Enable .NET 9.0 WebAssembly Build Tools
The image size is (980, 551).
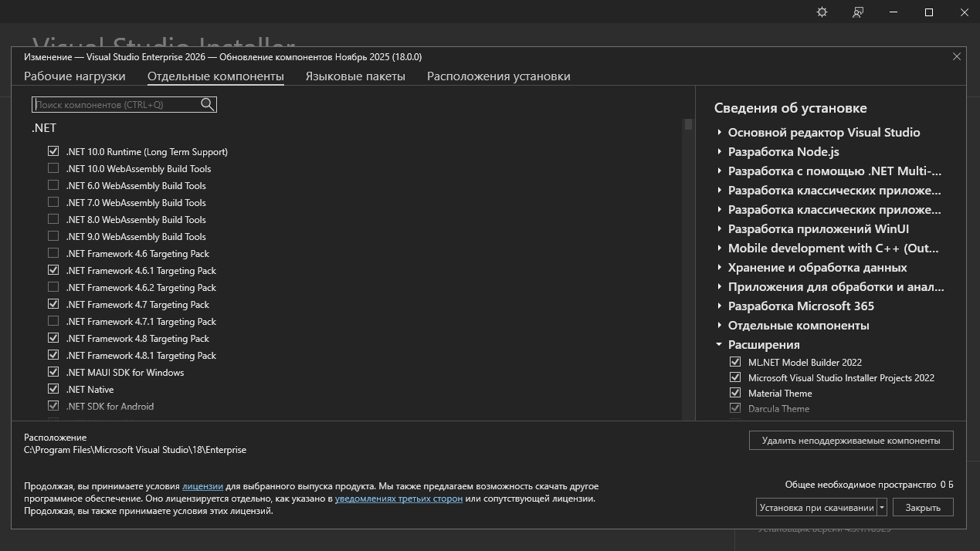tap(53, 237)
